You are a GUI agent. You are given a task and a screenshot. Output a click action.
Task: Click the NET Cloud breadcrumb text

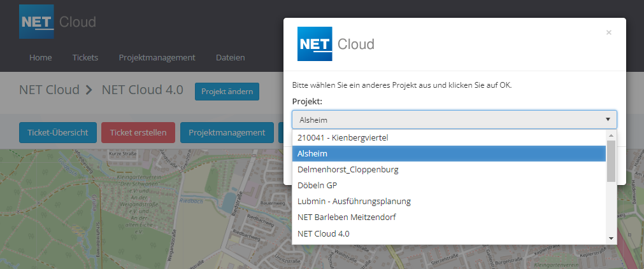[x=49, y=90]
